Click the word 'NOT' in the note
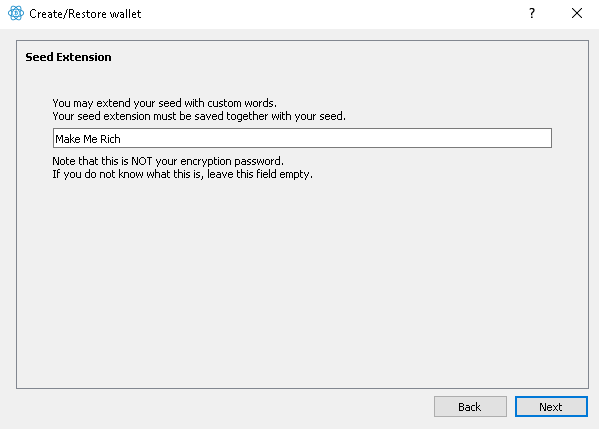 pyautogui.click(x=142, y=161)
